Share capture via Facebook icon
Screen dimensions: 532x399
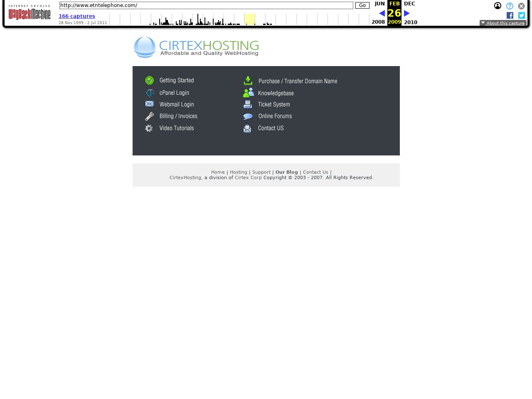tap(510, 15)
